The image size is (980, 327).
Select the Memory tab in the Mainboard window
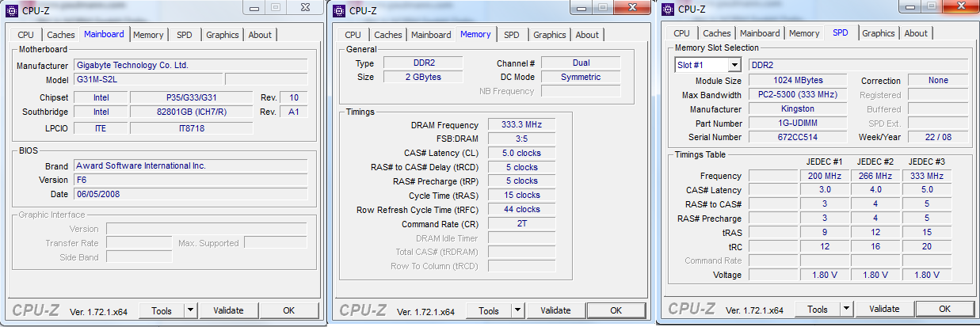pyautogui.click(x=148, y=35)
